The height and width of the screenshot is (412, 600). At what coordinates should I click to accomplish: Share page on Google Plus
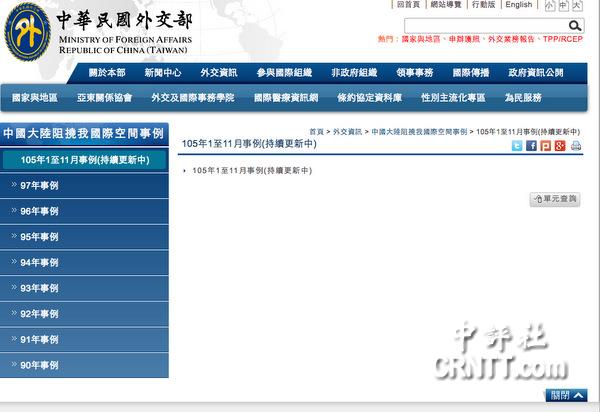560,146
